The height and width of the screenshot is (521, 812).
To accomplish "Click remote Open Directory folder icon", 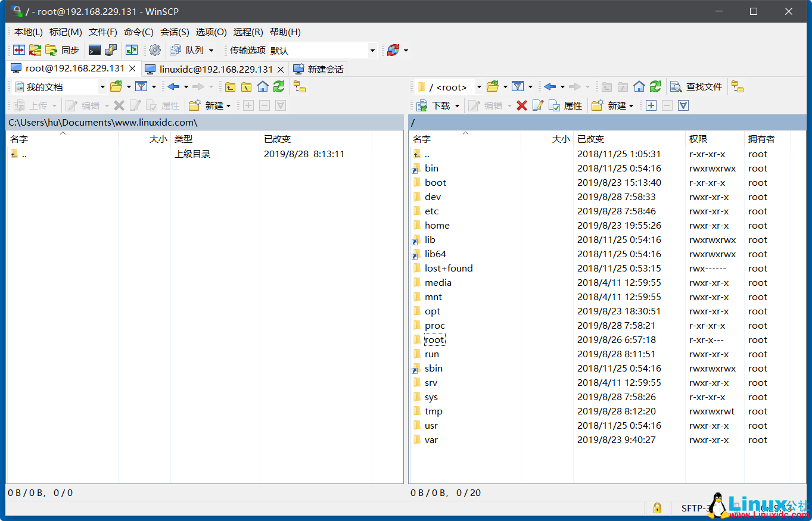I will [493, 86].
